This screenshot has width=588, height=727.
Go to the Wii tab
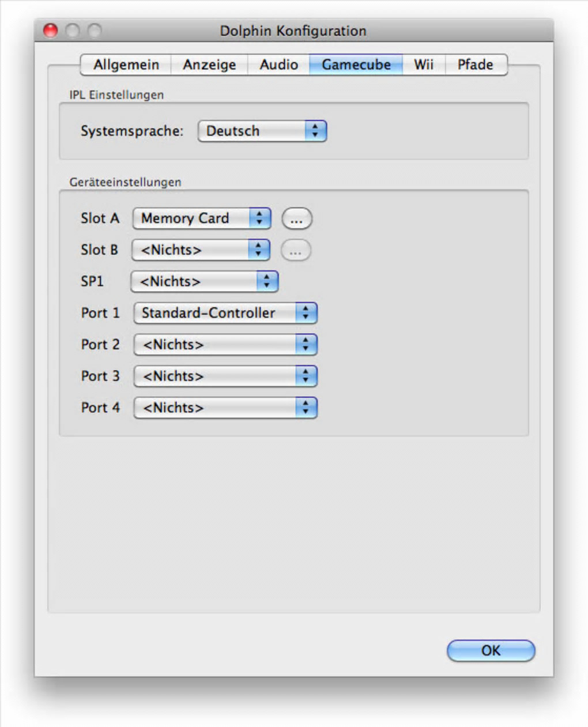(423, 65)
